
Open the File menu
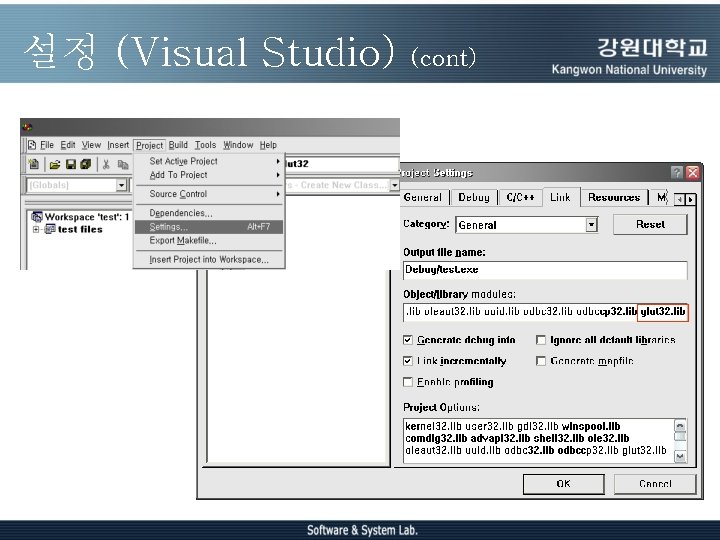click(x=47, y=145)
